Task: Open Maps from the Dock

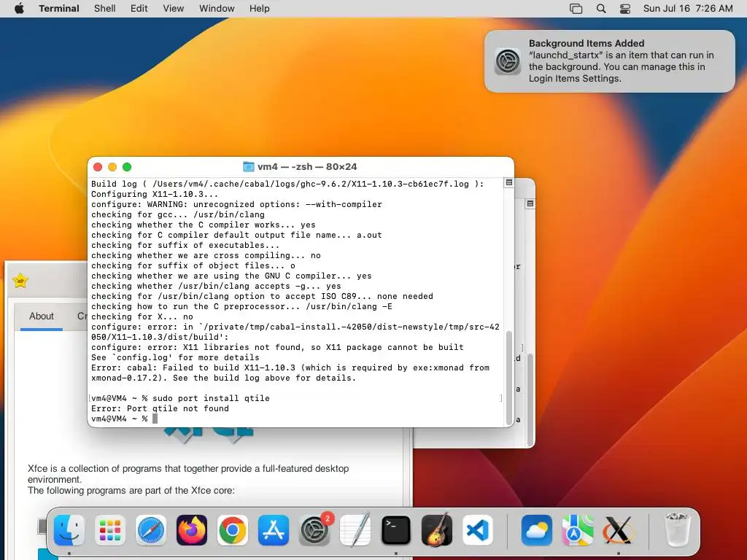Action: tap(578, 530)
